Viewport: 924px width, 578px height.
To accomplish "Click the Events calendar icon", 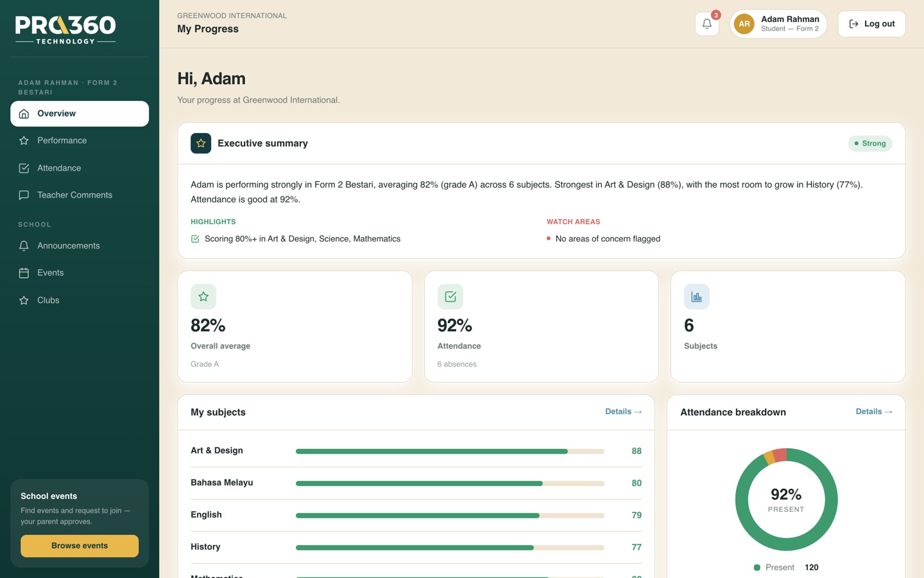I will click(x=24, y=273).
